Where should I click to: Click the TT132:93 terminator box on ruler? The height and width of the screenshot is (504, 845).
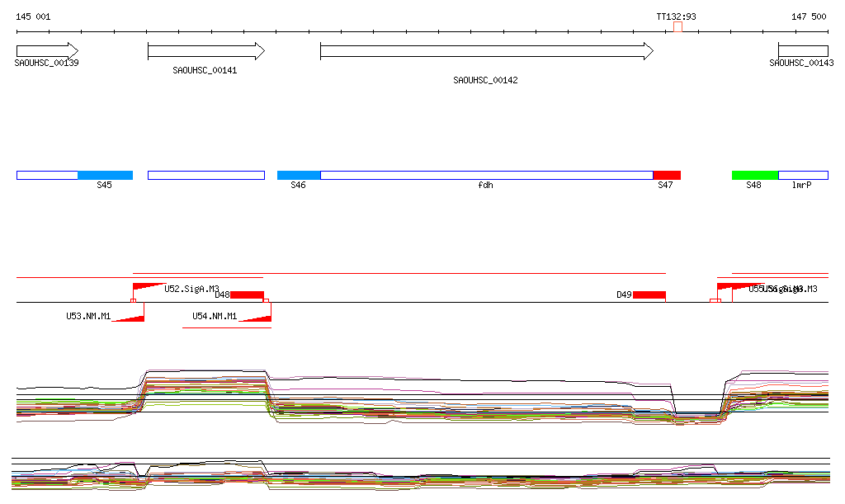tap(677, 27)
